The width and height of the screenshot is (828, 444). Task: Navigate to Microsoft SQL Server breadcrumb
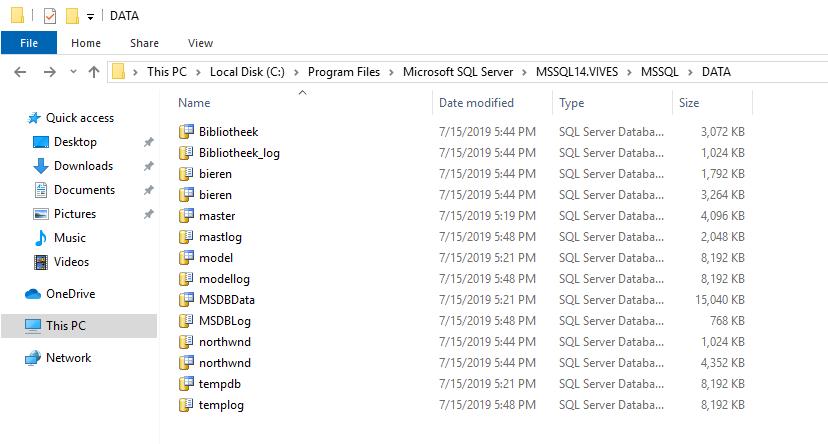tap(458, 72)
